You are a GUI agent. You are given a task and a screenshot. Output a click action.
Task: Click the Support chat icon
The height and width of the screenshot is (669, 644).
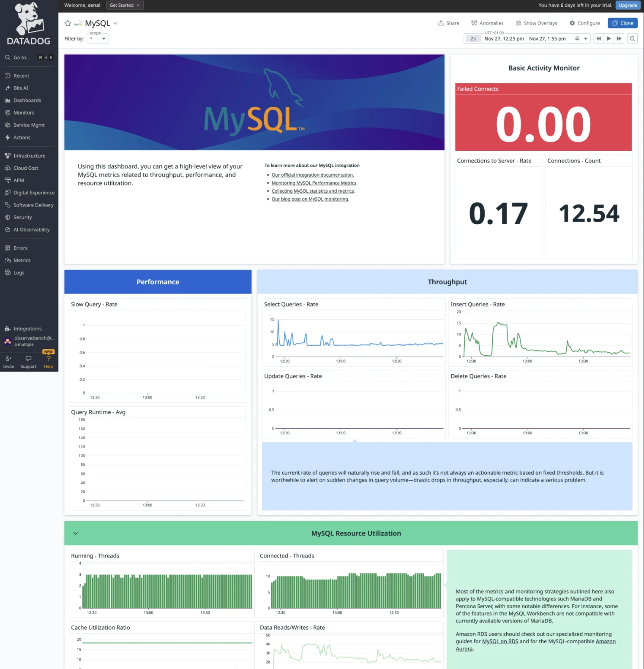click(28, 358)
